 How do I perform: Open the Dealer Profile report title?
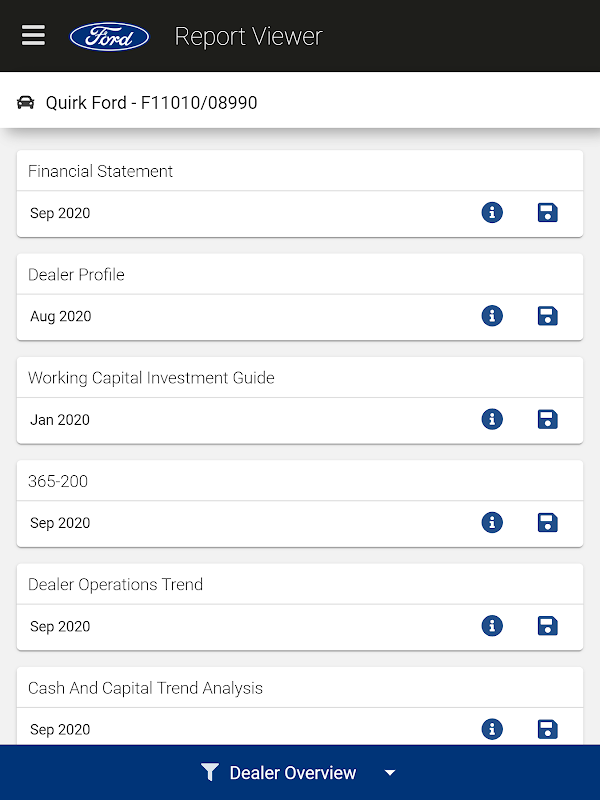[x=77, y=274]
